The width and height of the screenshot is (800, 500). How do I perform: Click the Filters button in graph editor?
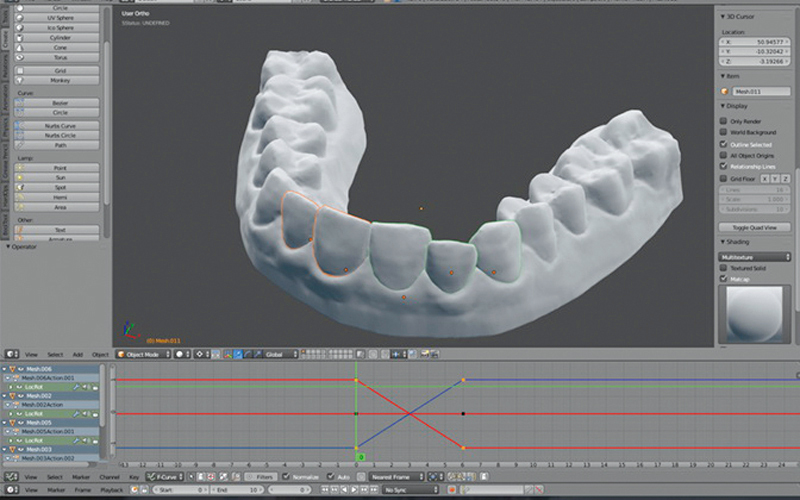[264, 478]
